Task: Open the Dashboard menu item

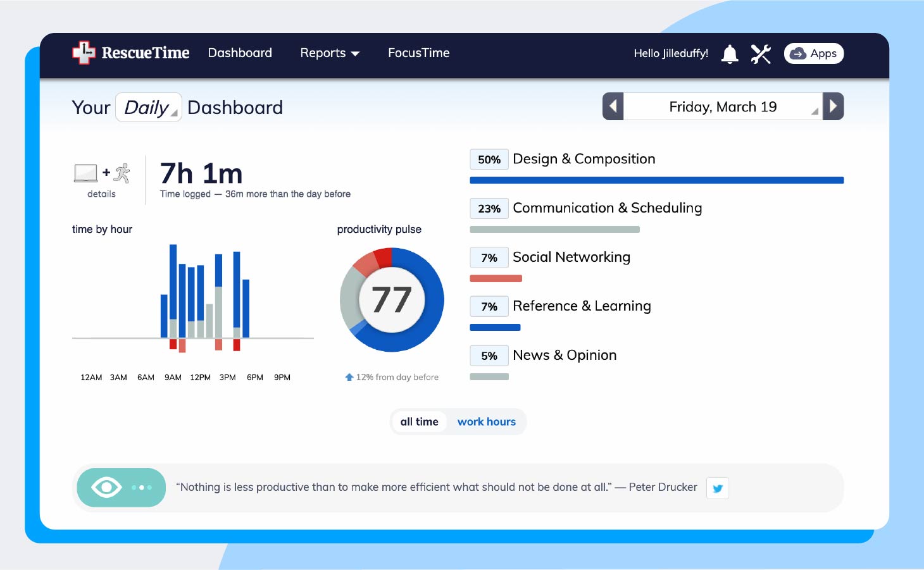Action: coord(240,53)
